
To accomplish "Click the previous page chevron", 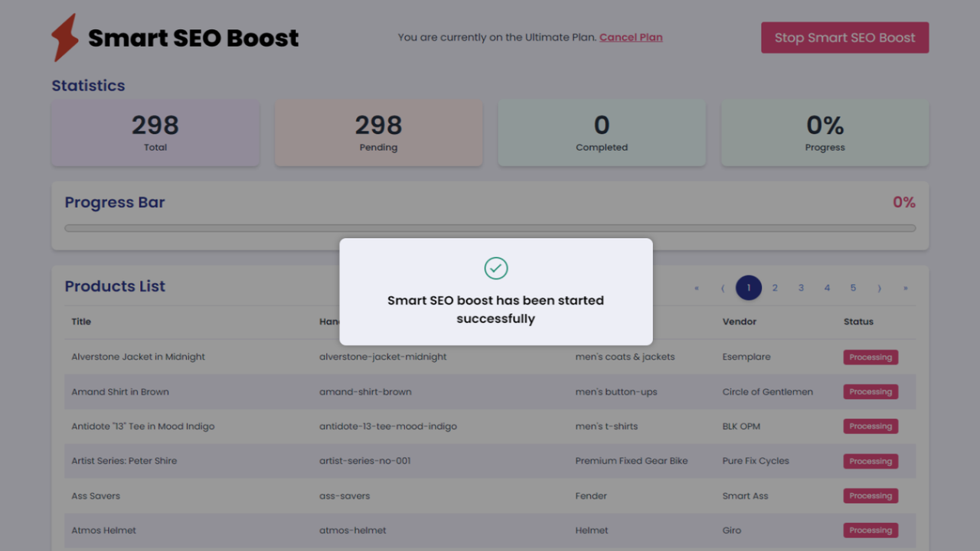I will [x=722, y=288].
